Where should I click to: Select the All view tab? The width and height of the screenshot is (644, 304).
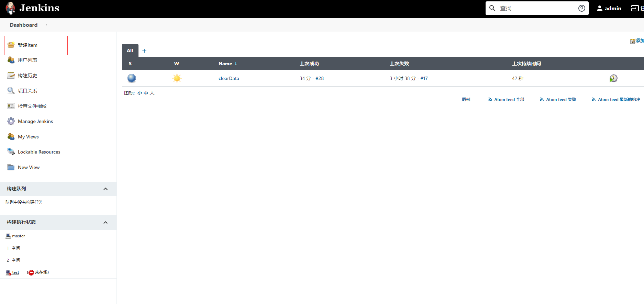130,50
